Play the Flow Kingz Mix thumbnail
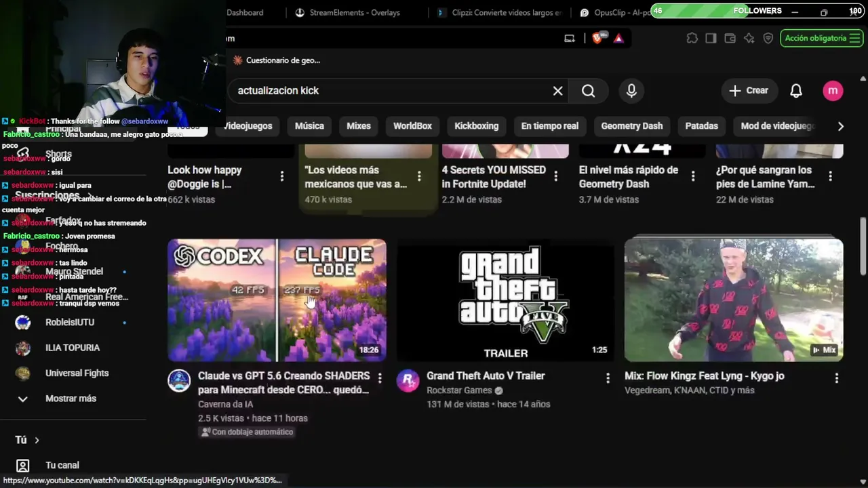This screenshot has width=868, height=488. point(734,300)
